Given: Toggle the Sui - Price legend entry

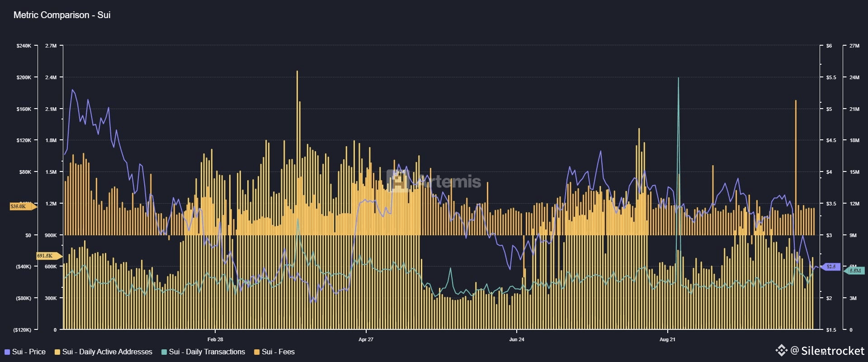Looking at the screenshot, I should (x=25, y=352).
